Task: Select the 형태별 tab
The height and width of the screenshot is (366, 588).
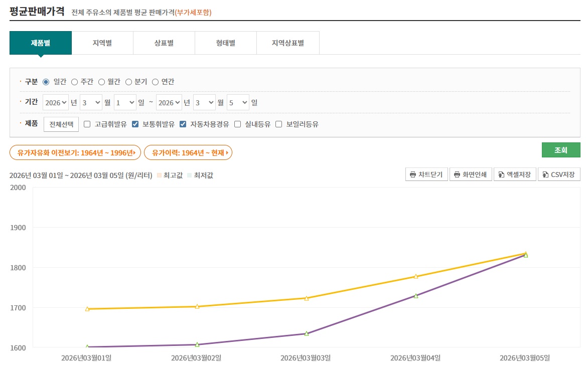Action: click(x=226, y=43)
